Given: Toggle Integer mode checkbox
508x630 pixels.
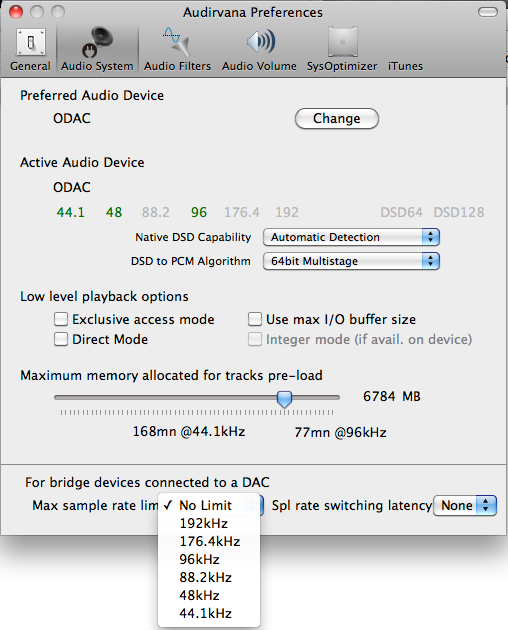Looking at the screenshot, I should click(255, 339).
